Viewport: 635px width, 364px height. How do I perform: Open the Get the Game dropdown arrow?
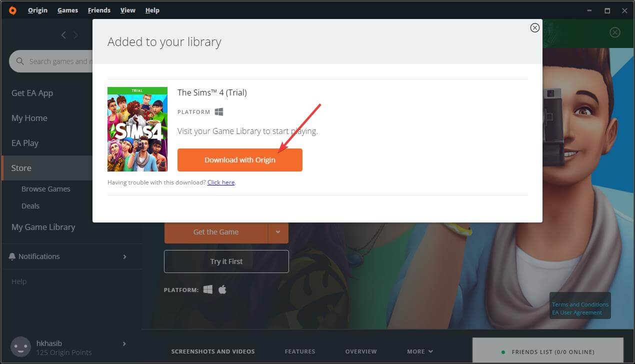point(278,231)
